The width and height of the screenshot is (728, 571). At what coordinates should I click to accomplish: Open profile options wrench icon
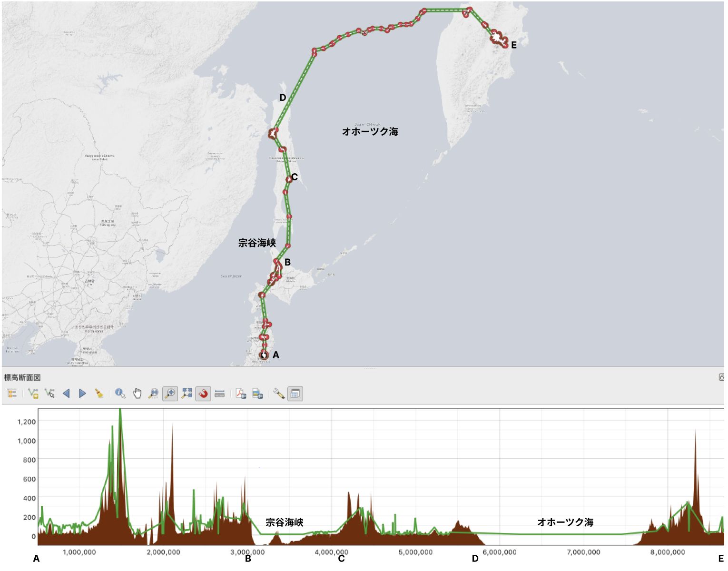coord(278,394)
